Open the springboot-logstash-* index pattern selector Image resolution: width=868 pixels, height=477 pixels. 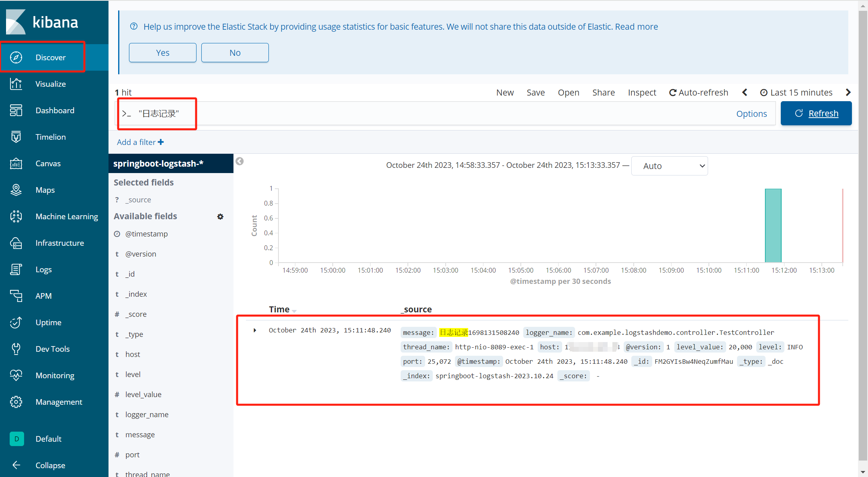coord(171,163)
